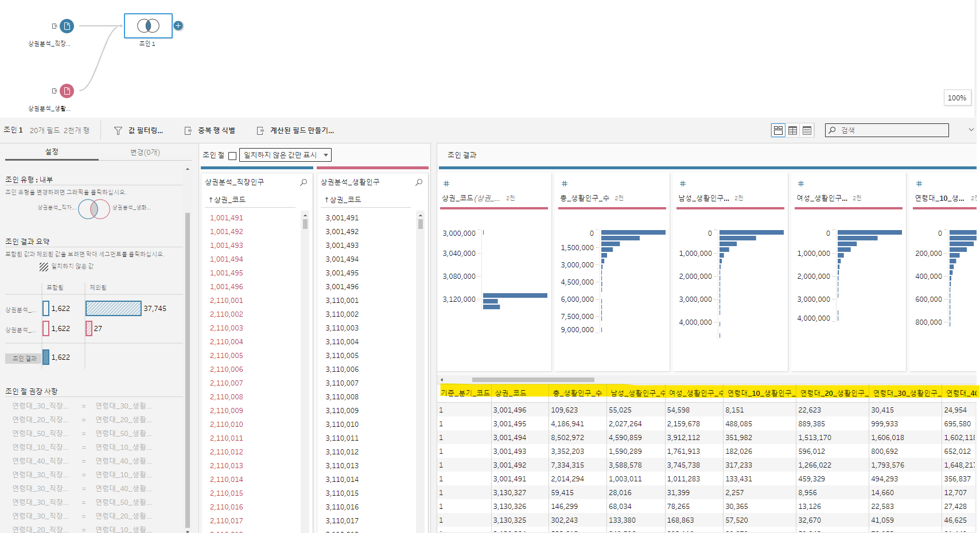Toggle the 조인 절 checkbox
The height and width of the screenshot is (533, 980).
[232, 155]
